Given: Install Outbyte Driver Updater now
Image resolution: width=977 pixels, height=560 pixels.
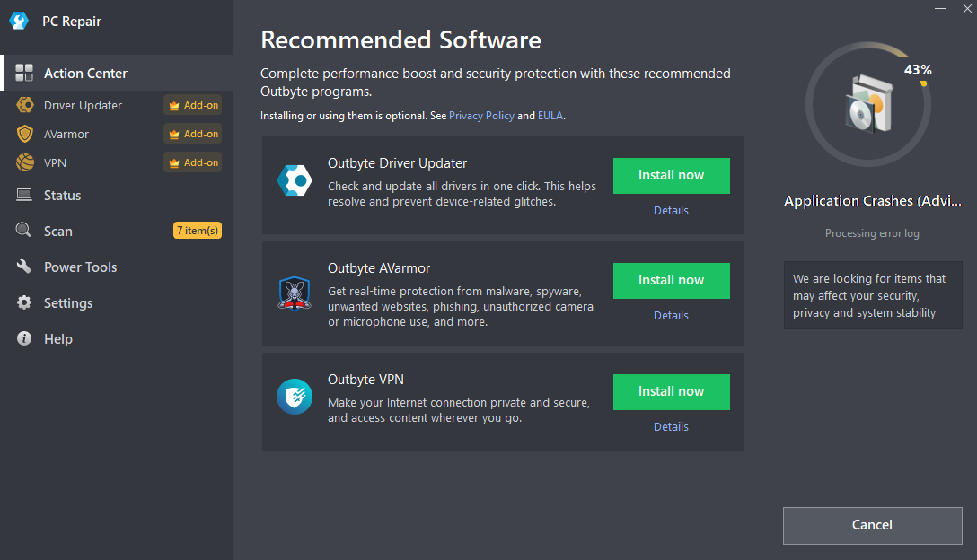Looking at the screenshot, I should [671, 175].
